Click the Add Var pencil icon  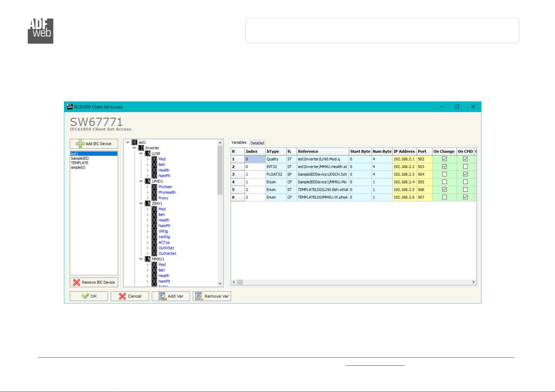tap(162, 296)
